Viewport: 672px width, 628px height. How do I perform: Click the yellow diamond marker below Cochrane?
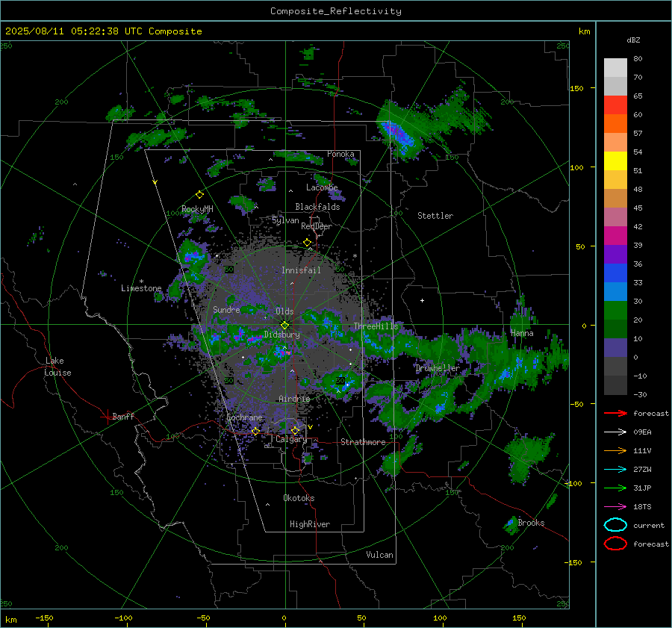255,431
